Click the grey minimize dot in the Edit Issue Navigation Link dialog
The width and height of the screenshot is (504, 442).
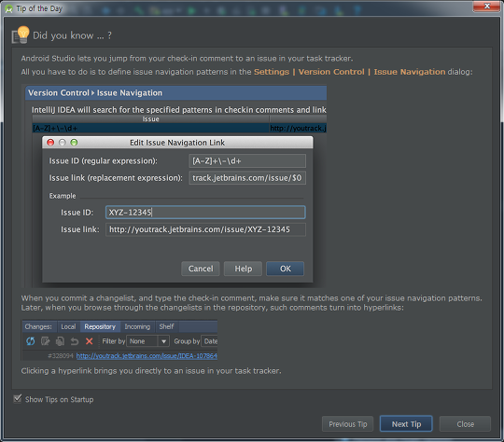click(63, 143)
